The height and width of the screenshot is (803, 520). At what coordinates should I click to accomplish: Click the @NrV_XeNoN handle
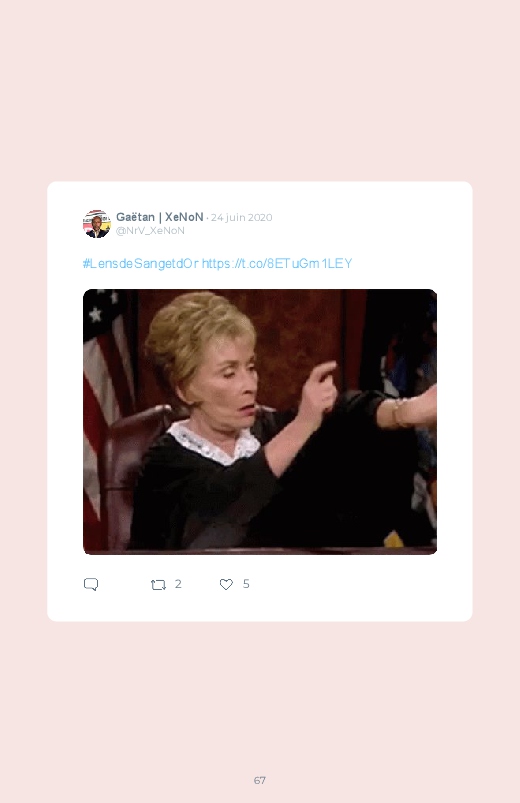[x=150, y=230]
